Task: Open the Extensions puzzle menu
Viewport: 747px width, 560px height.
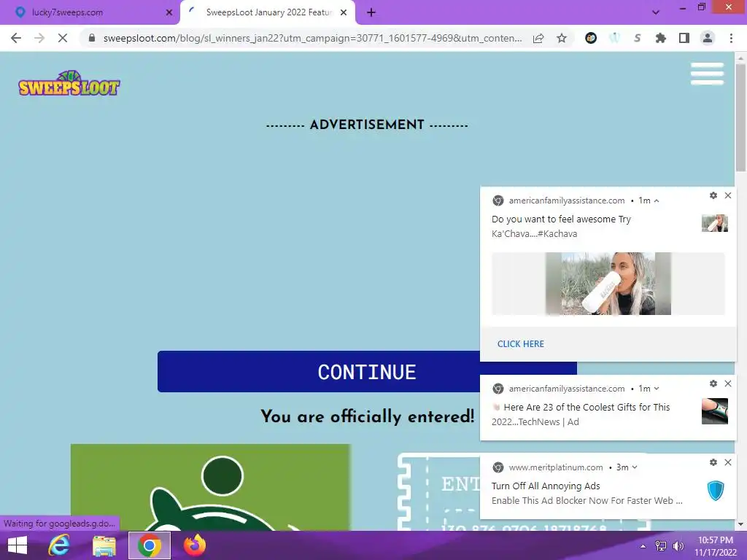Action: (660, 38)
